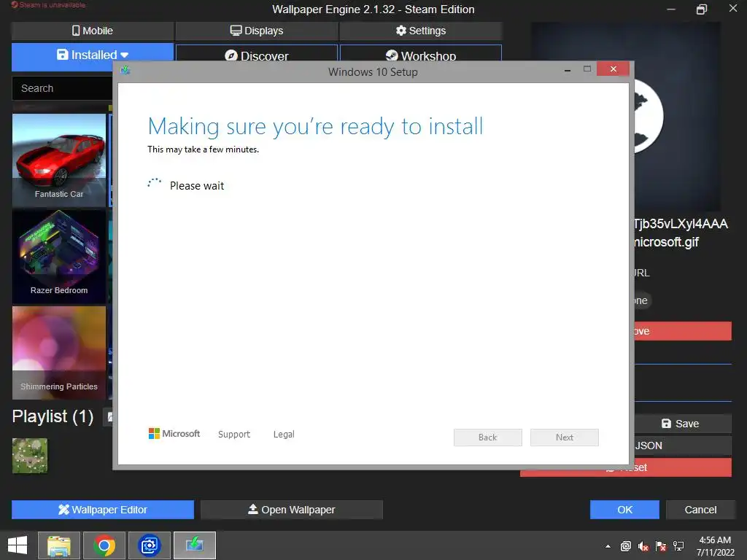Screen dimensions: 747x560
Task: Click the red Reset button
Action: [683, 467]
